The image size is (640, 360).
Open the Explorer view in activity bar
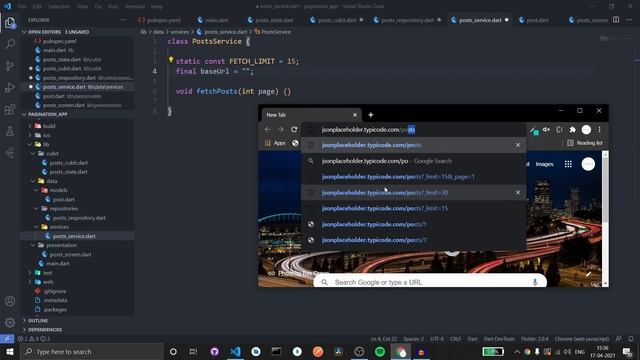point(10,23)
